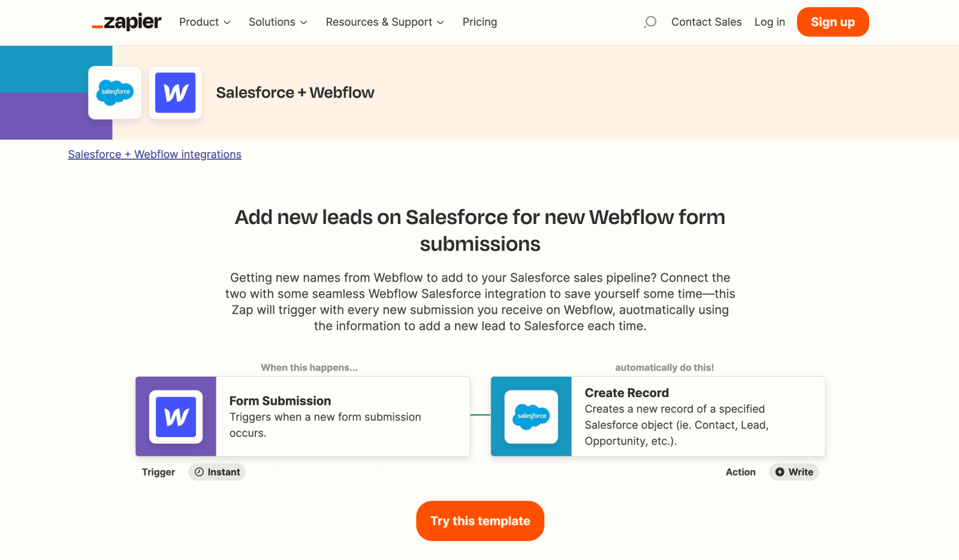This screenshot has width=959, height=560.
Task: Click the Log in link
Action: click(770, 22)
